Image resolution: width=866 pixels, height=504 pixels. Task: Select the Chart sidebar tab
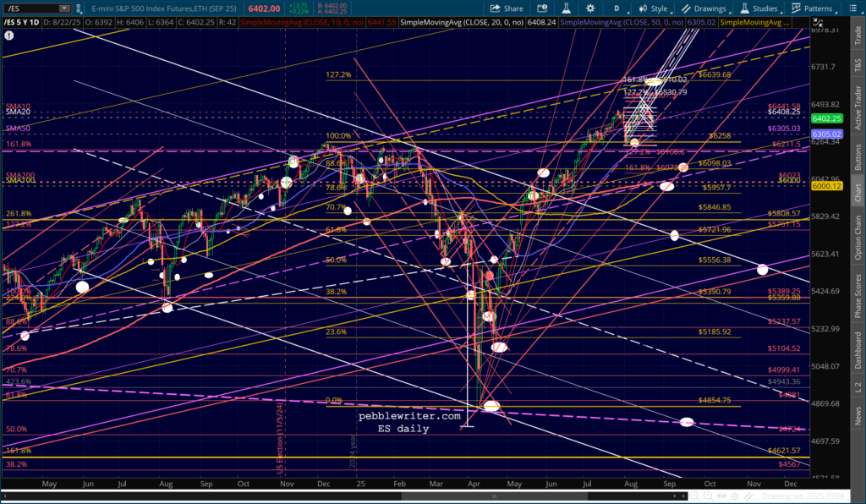coord(858,193)
